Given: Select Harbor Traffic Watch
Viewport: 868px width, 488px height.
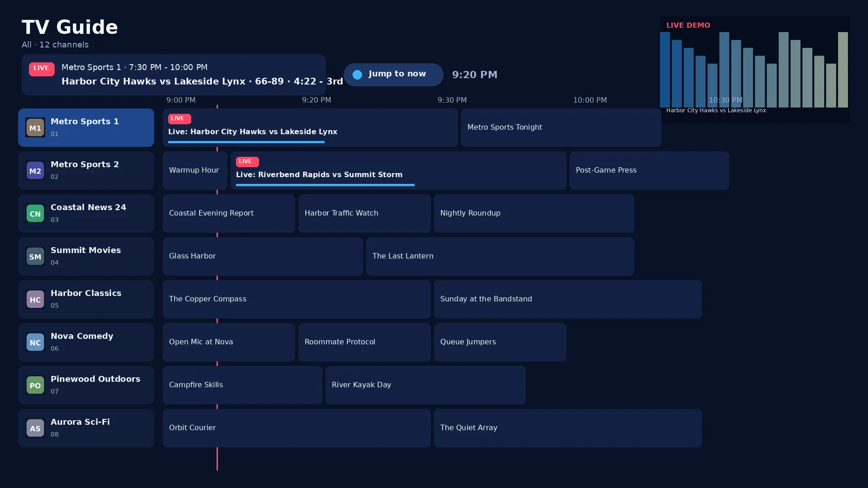Looking at the screenshot, I should tap(364, 213).
